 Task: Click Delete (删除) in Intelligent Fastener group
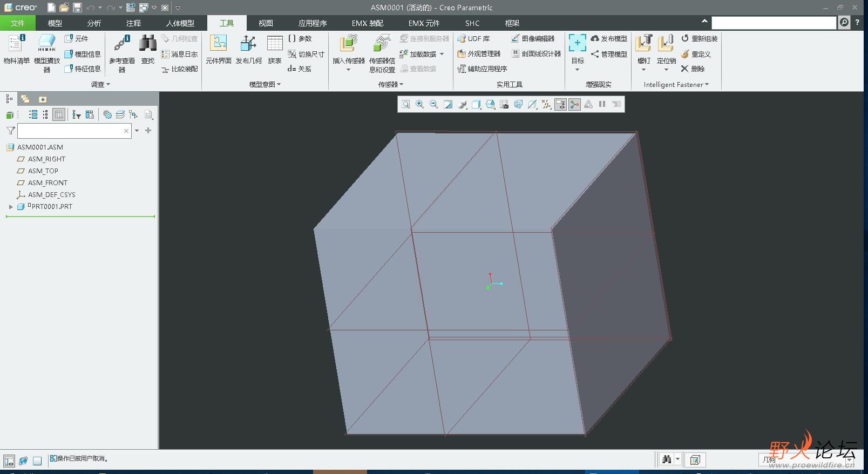[x=693, y=69]
